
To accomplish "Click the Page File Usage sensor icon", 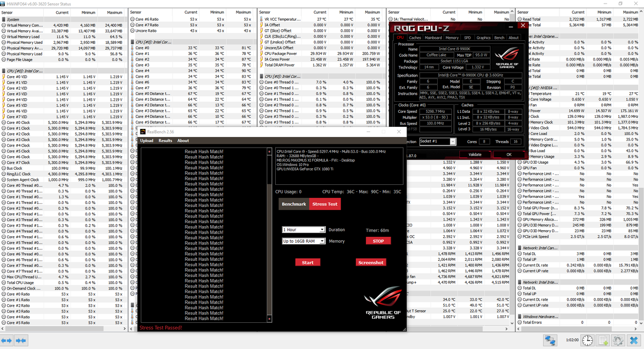I will coord(3,59).
